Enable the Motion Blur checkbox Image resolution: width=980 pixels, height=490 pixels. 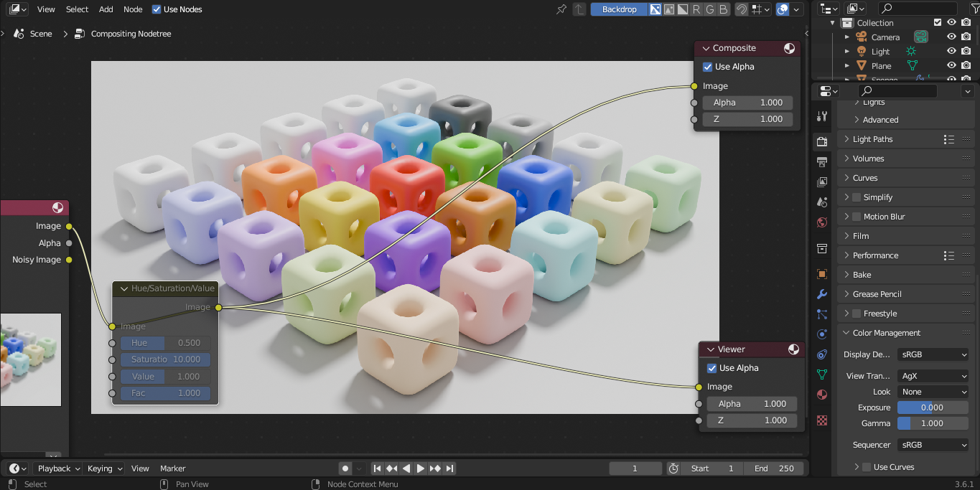pyautogui.click(x=857, y=217)
